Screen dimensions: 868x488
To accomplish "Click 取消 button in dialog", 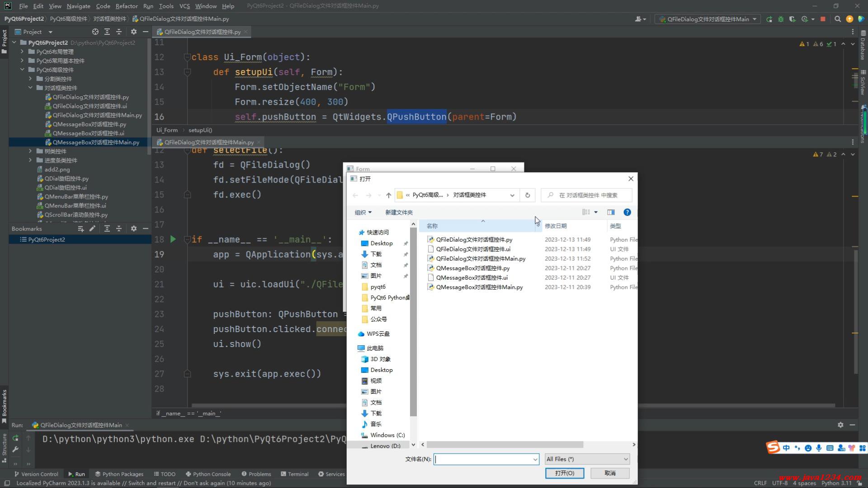I will [x=610, y=473].
